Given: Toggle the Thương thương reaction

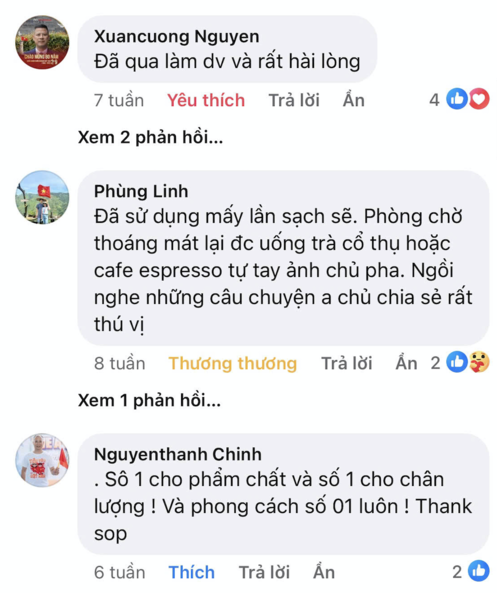Looking at the screenshot, I should pyautogui.click(x=233, y=363).
